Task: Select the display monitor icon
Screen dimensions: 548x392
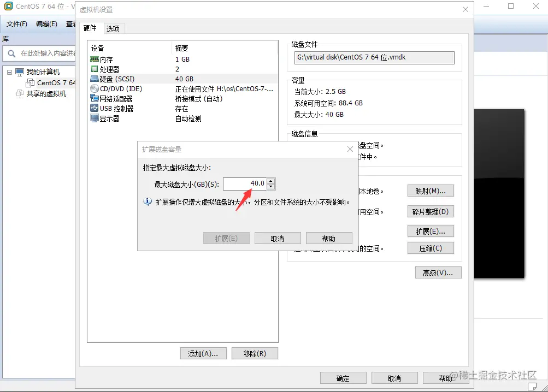Action: click(x=95, y=118)
